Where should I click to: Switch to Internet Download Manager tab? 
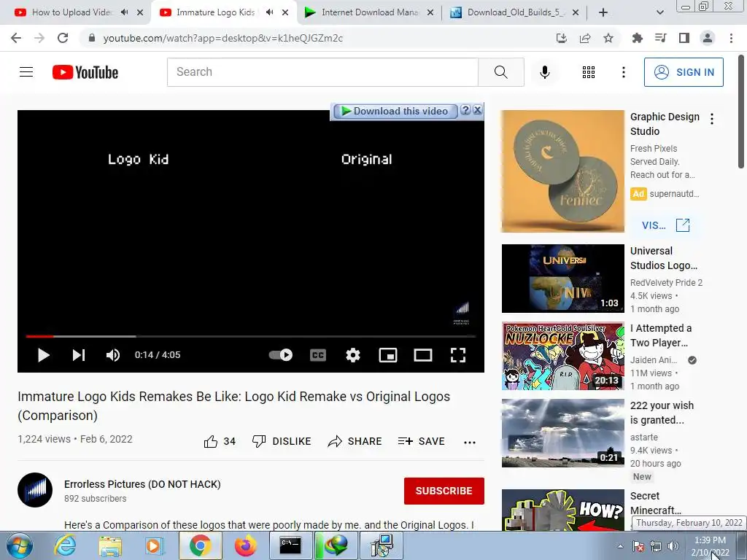[x=370, y=12]
